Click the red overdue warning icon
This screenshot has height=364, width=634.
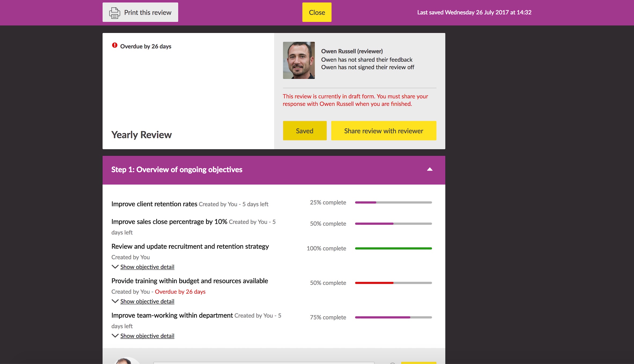pyautogui.click(x=115, y=45)
